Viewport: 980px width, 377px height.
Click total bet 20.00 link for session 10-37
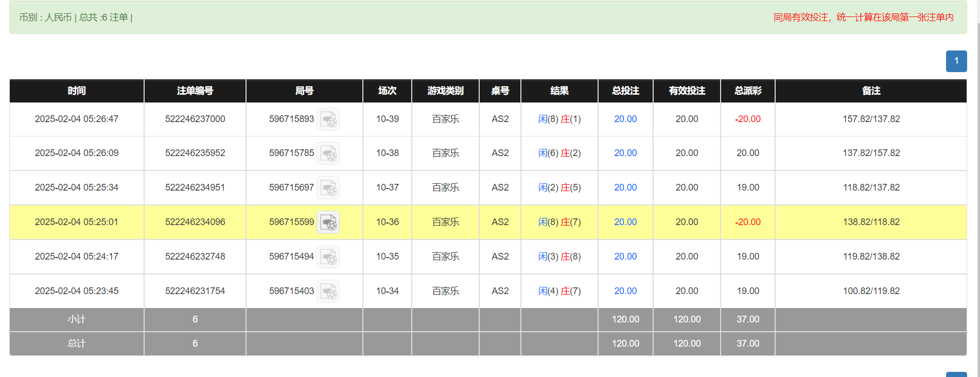tap(625, 187)
